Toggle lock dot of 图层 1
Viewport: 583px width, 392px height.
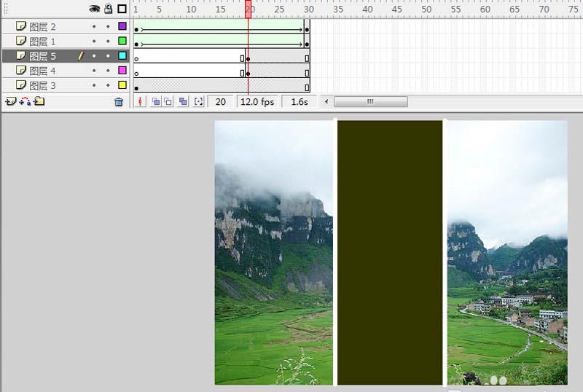coord(108,41)
